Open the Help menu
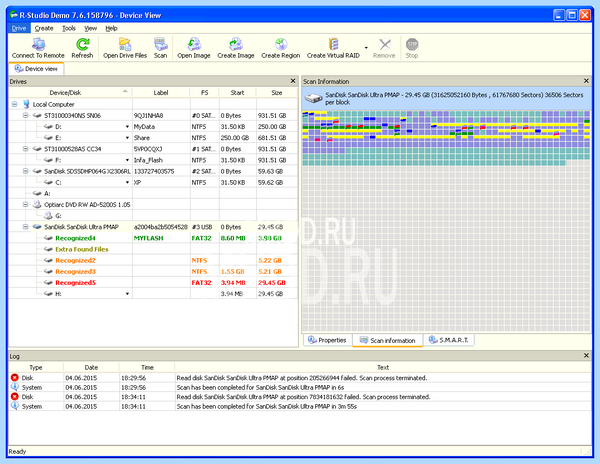The height and width of the screenshot is (464, 600). (x=111, y=28)
